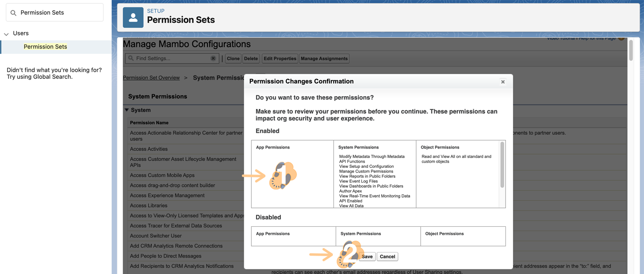Cancel the permission changes dialog
The height and width of the screenshot is (274, 644).
click(387, 257)
